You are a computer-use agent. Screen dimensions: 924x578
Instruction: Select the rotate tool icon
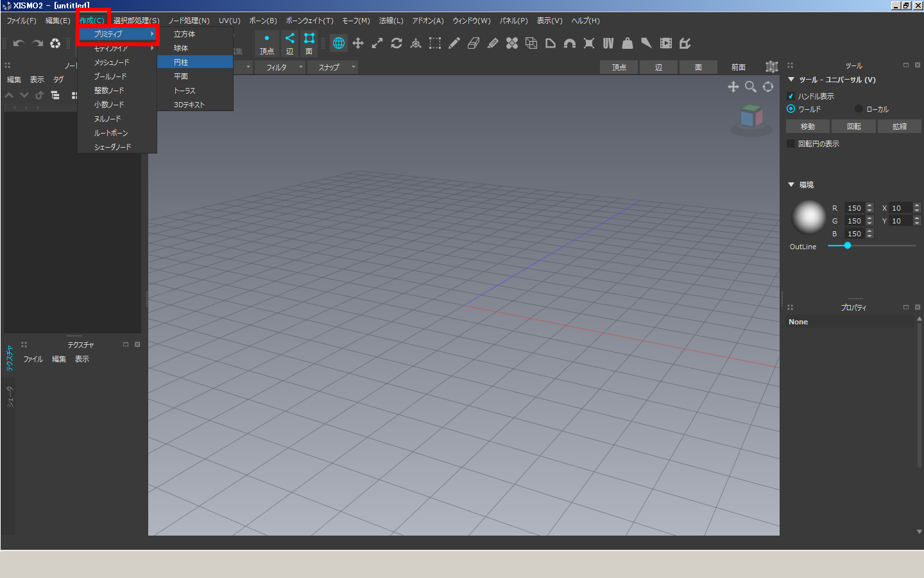click(397, 43)
